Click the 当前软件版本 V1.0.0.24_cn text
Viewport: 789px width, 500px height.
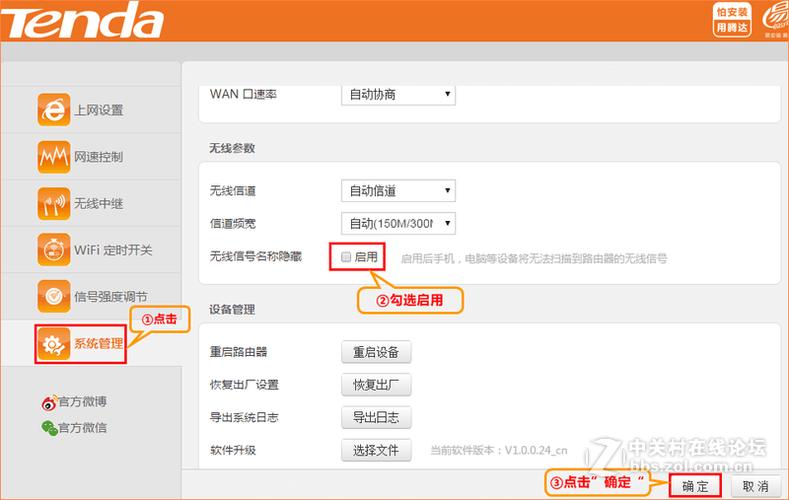click(499, 450)
